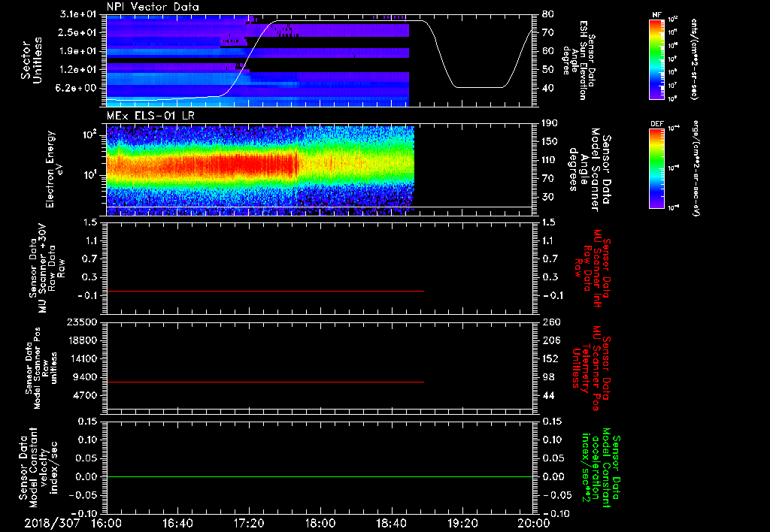The height and width of the screenshot is (532, 770).
Task: Click the 80 degree sun elevation tick
Action: tap(548, 14)
